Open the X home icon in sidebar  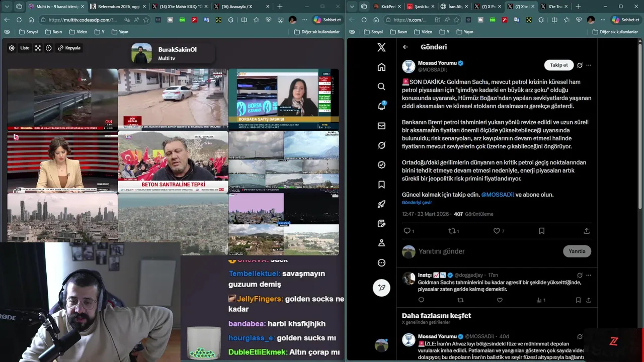[x=381, y=67]
